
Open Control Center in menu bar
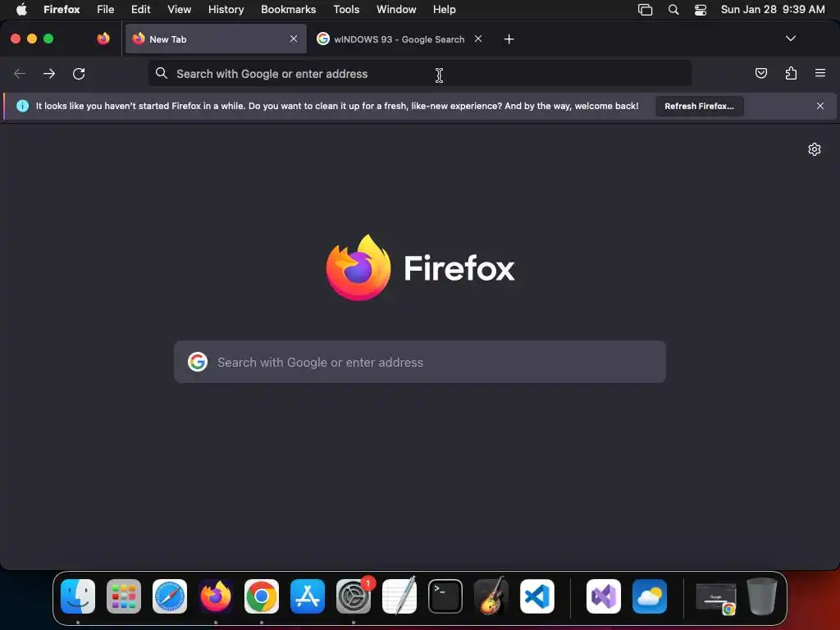coord(701,10)
